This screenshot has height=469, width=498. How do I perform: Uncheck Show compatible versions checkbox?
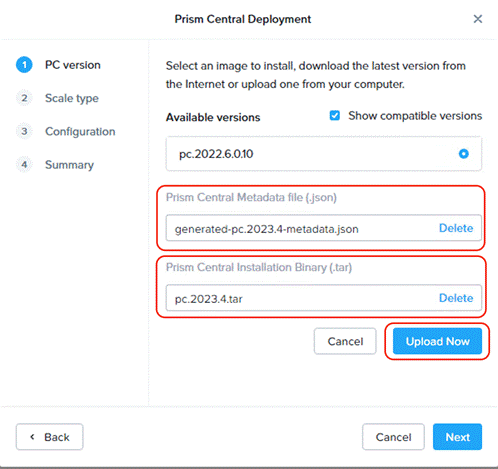click(x=335, y=116)
